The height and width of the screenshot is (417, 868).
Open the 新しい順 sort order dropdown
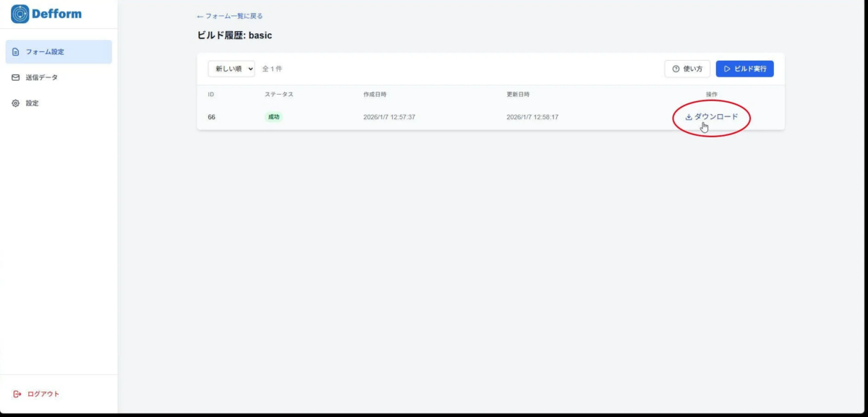pos(231,68)
